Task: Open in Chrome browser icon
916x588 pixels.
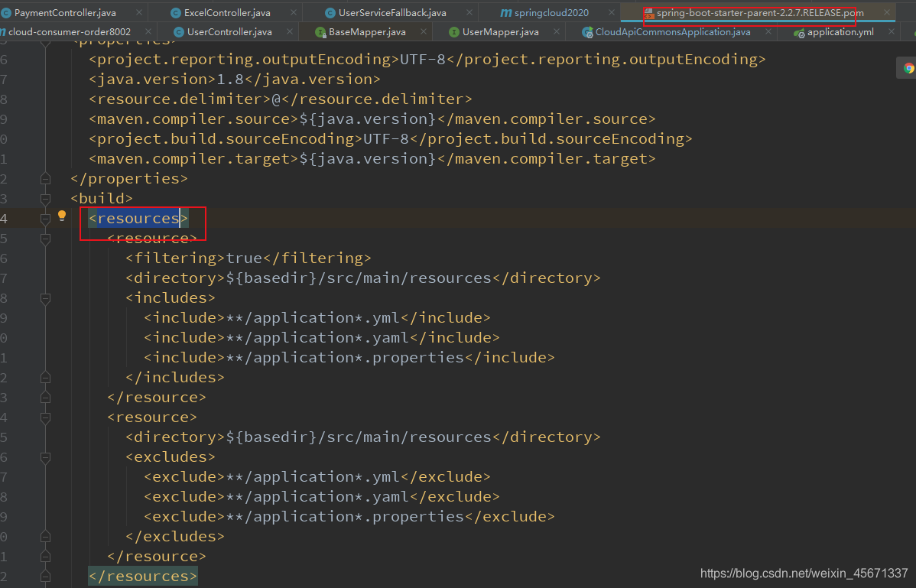Action: (x=908, y=68)
